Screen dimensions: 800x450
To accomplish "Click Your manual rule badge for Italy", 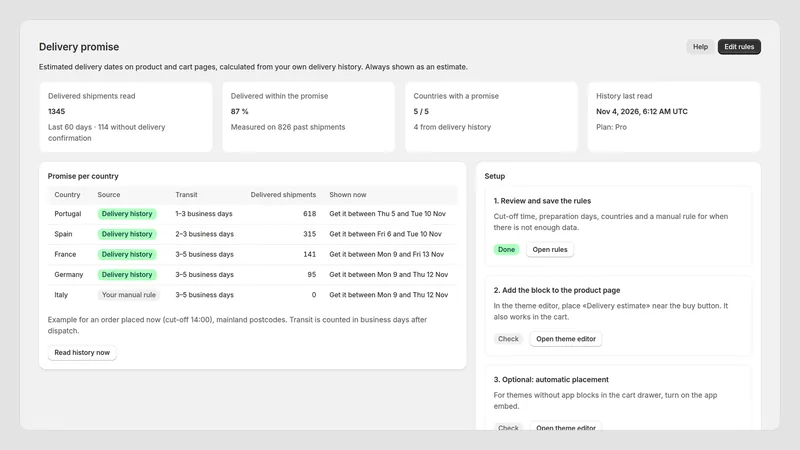I will coord(129,295).
